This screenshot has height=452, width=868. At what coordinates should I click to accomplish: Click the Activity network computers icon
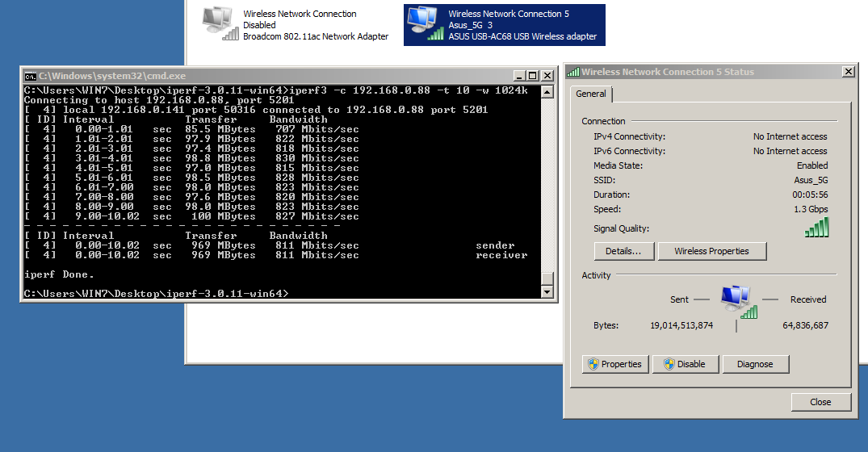tap(736, 300)
